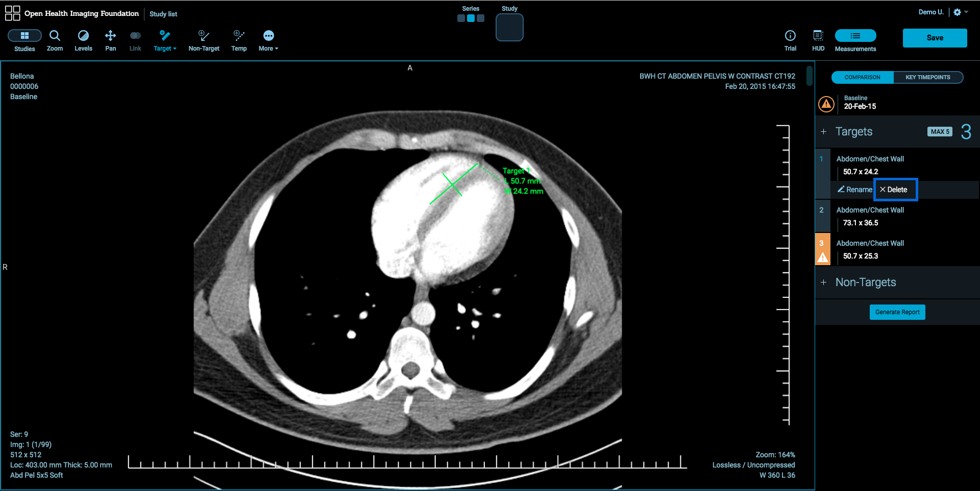980x491 pixels.
Task: Open the settings gear dropdown
Action: coord(960,12)
